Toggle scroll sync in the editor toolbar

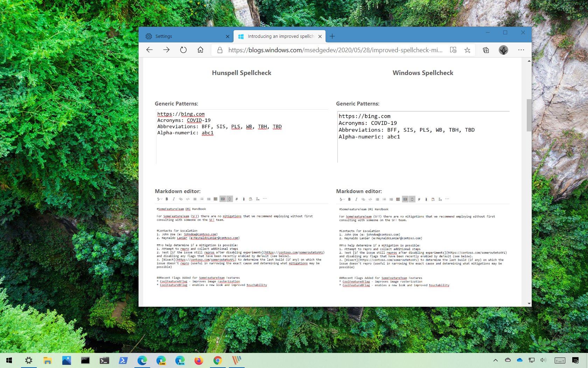pos(230,199)
